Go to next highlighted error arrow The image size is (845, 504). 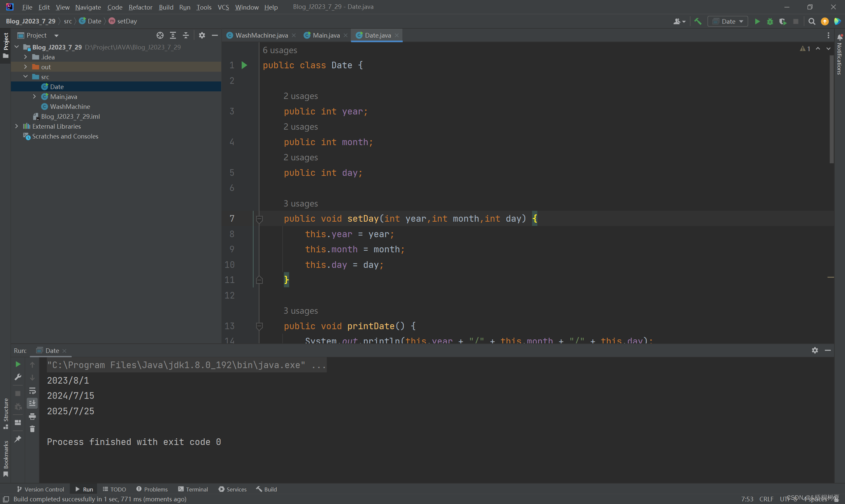point(828,49)
